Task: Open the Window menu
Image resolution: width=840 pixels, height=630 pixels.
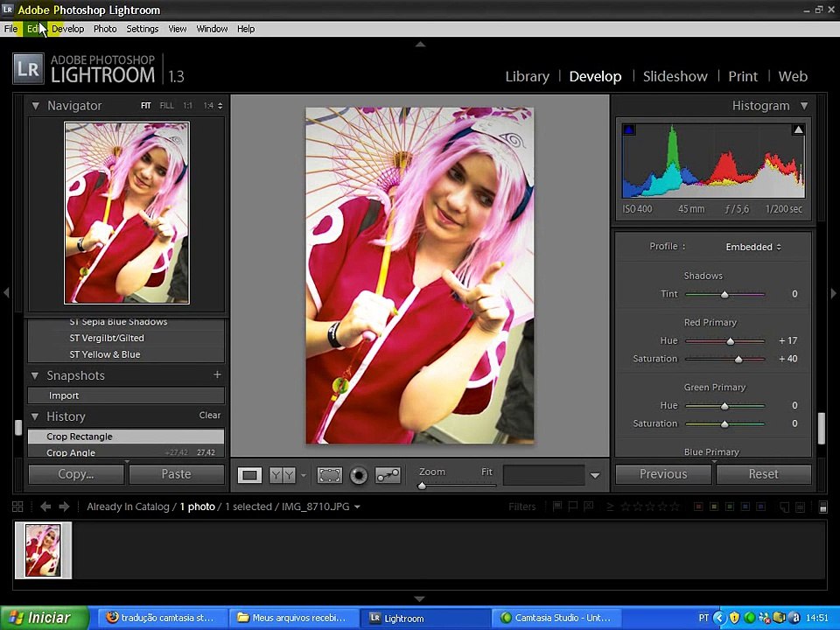Action: click(x=212, y=29)
